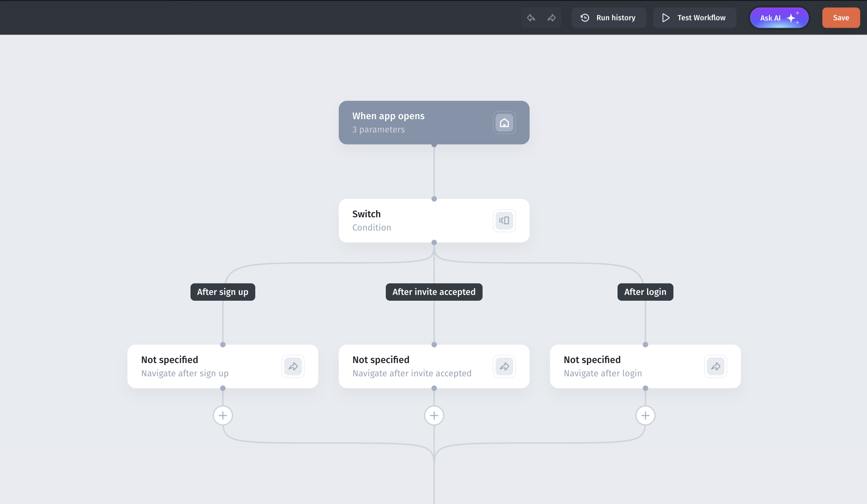Image resolution: width=867 pixels, height=504 pixels.
Task: Save the workflow
Action: [x=840, y=18]
